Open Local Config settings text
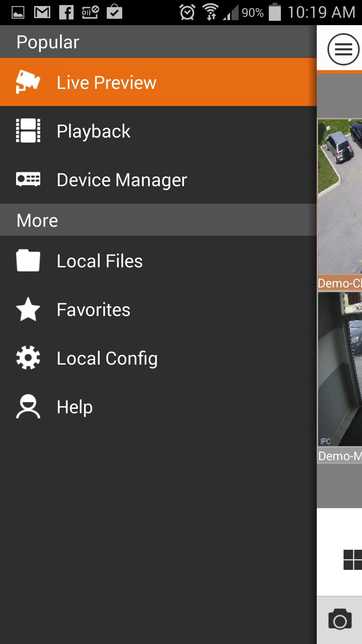This screenshot has width=362, height=644. (107, 359)
